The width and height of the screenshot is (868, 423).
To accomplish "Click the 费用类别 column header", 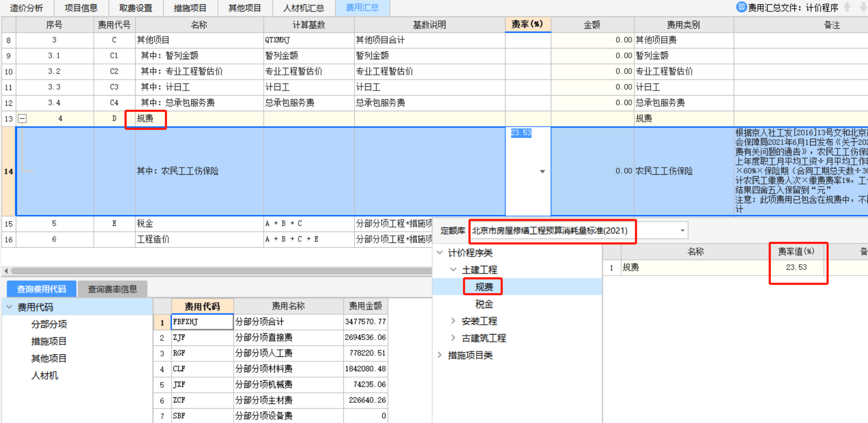I will tap(683, 25).
